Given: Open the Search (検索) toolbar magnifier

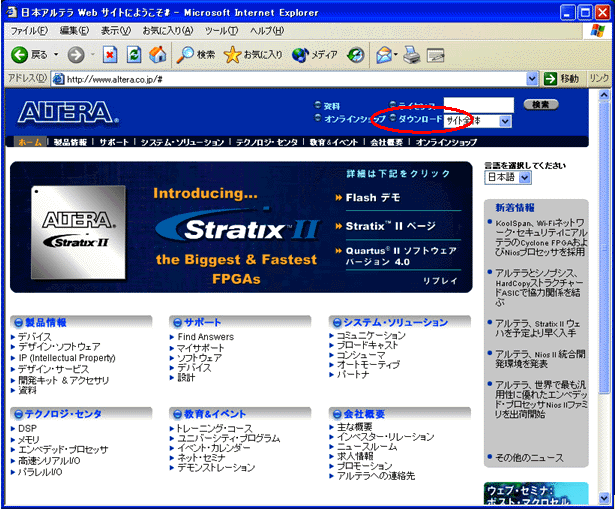Looking at the screenshot, I should (x=185, y=54).
